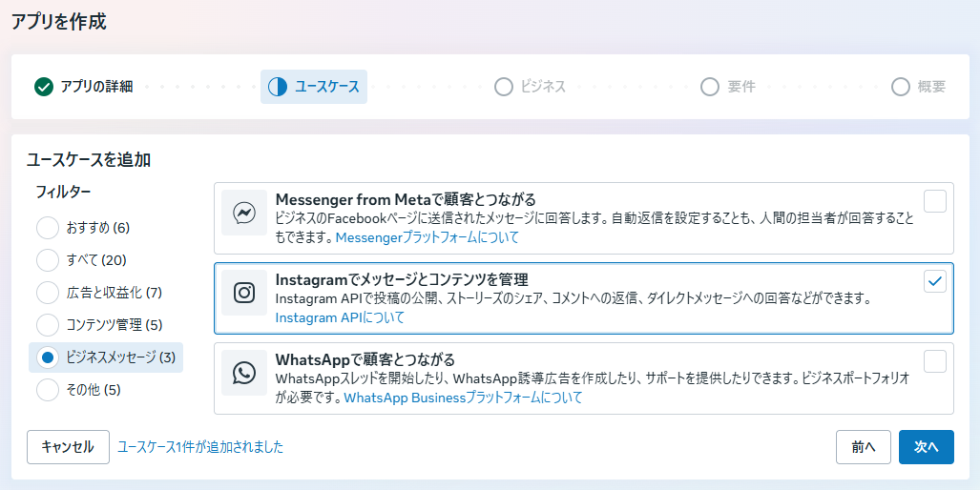
Task: Select the その他 (5) filter radio button
Action: tap(48, 390)
